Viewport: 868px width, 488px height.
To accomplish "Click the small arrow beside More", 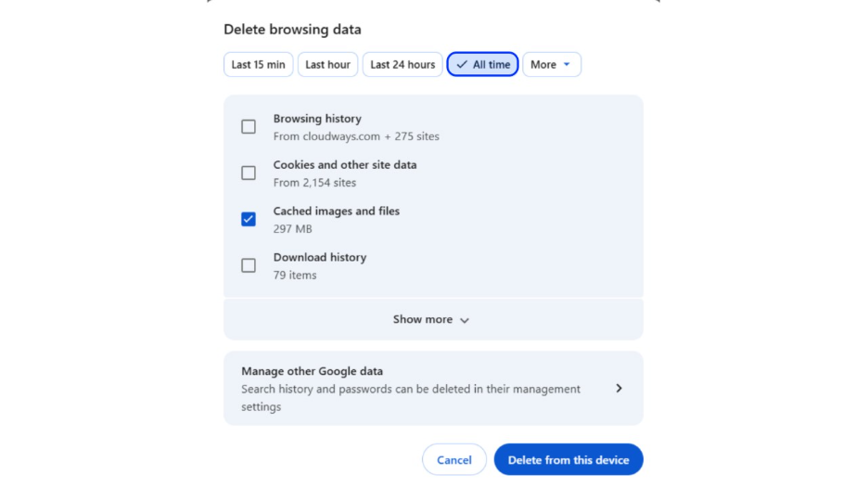I will [x=567, y=65].
